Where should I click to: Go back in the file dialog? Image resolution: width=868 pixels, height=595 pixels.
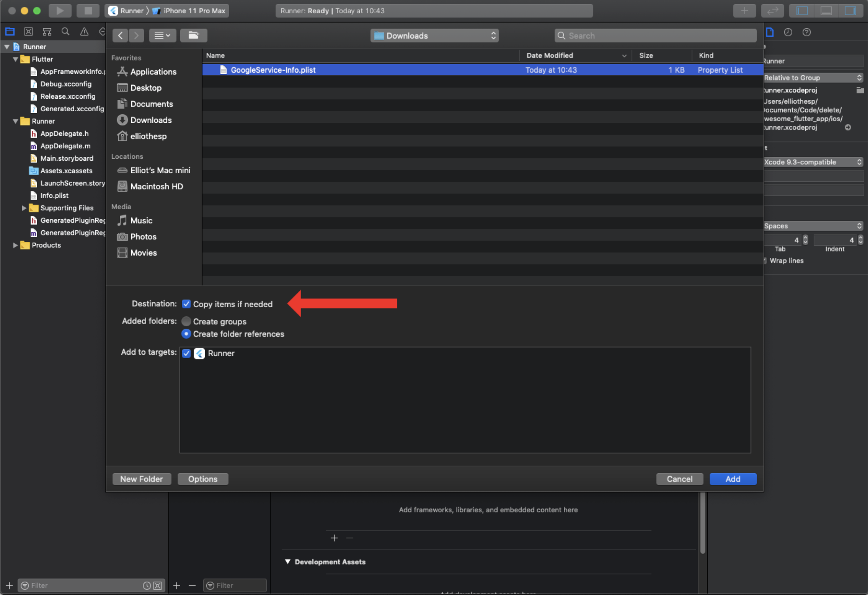coord(120,36)
